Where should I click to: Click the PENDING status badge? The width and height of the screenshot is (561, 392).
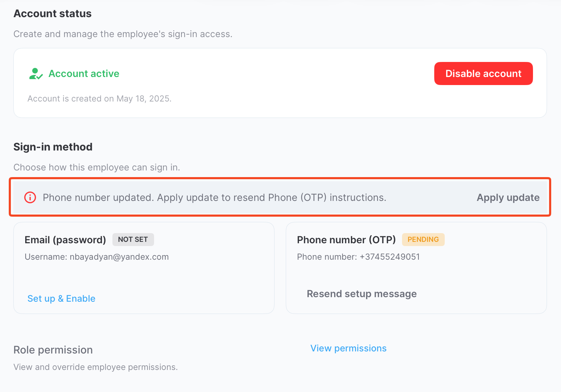coord(423,239)
